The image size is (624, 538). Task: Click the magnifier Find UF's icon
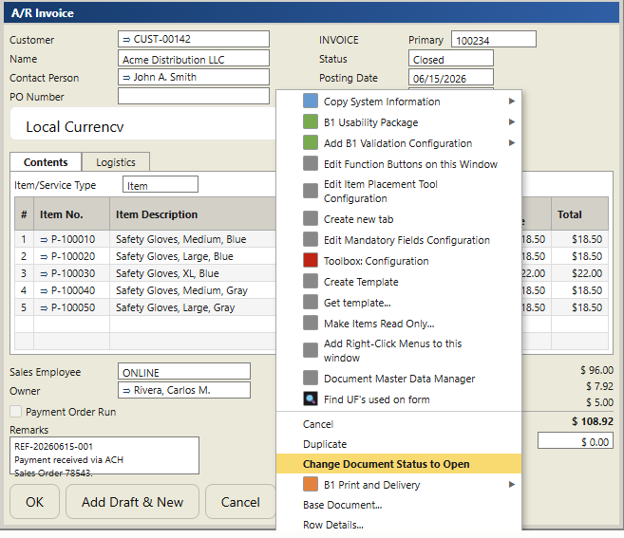(310, 399)
